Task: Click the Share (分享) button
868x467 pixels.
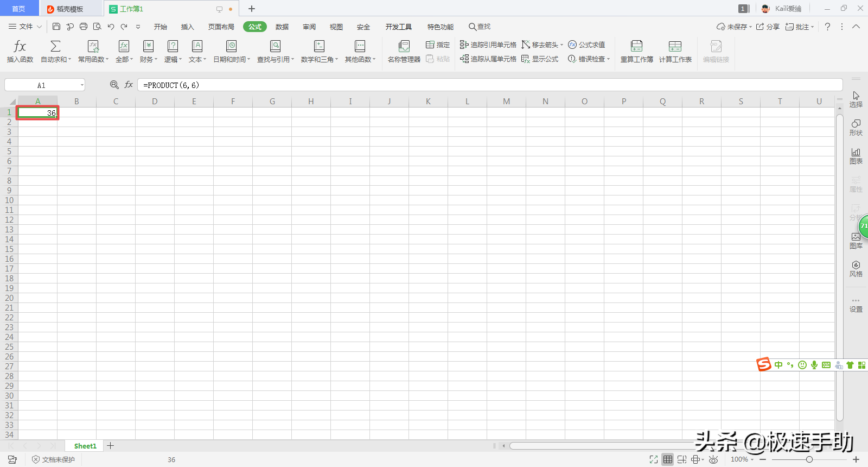Action: coord(768,27)
